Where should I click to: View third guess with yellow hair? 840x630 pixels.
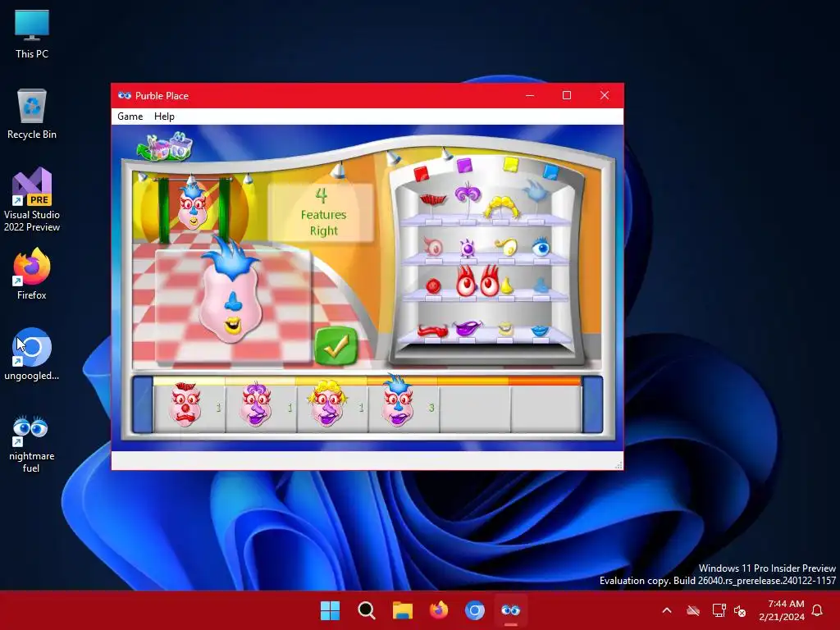click(x=327, y=404)
